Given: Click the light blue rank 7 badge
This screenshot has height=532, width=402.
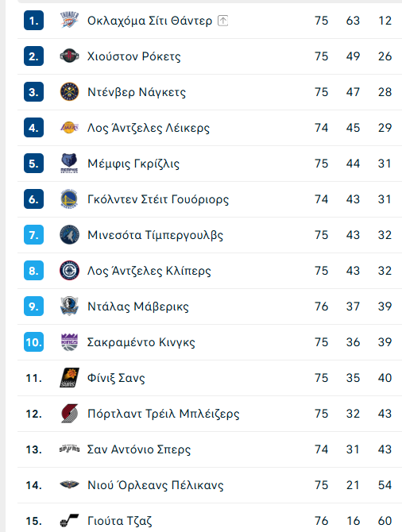Looking at the screenshot, I should pyautogui.click(x=33, y=235).
